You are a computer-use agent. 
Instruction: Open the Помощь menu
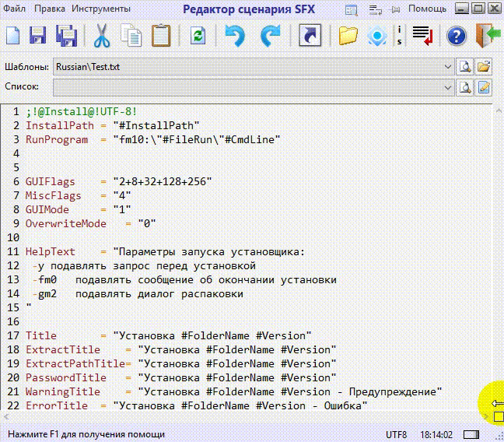pos(427,9)
